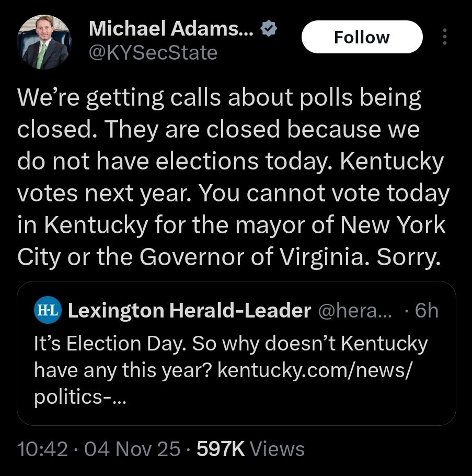
Task: Click the blue verified checkmark badge
Action: click(x=268, y=29)
